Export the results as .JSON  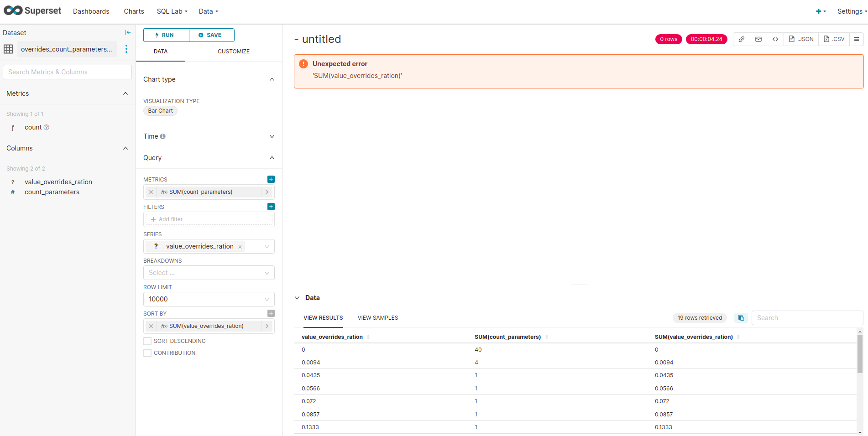click(801, 39)
